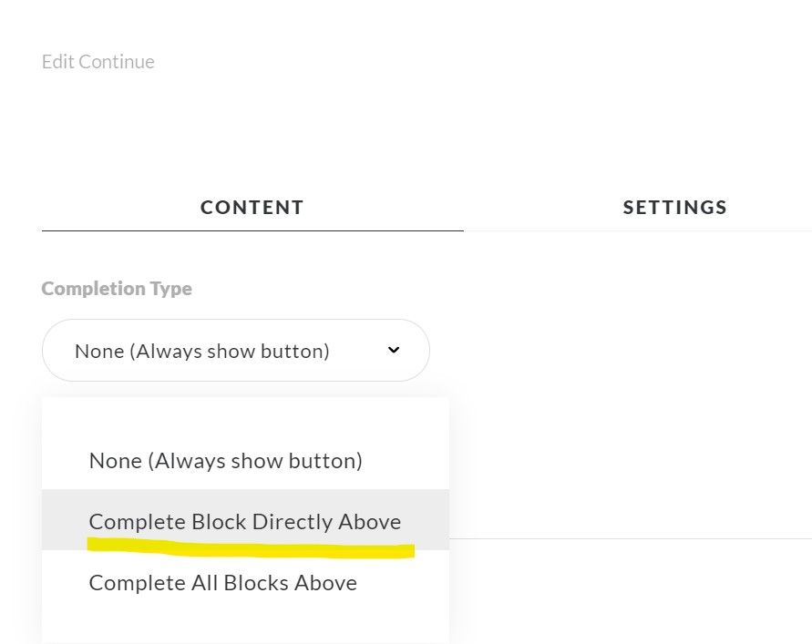This screenshot has height=644, width=812.
Task: Choose "Complete All Blocks Above" option
Action: 222,582
